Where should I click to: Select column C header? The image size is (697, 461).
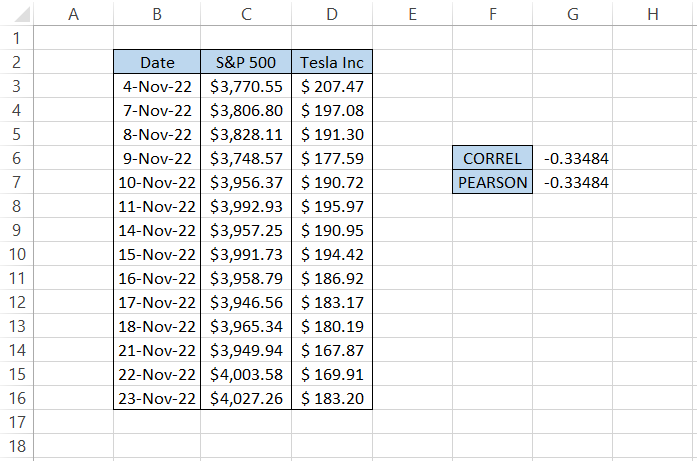(x=246, y=14)
